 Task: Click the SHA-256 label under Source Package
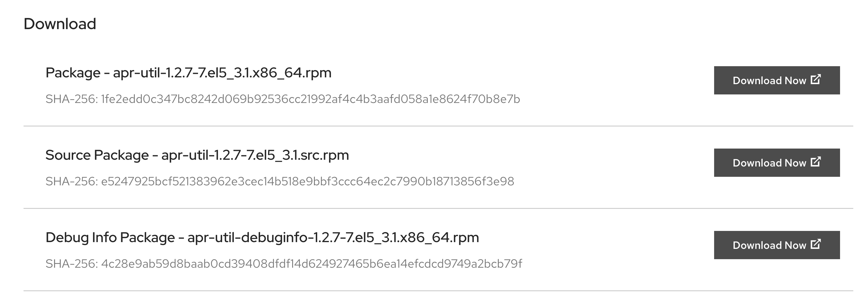click(71, 181)
